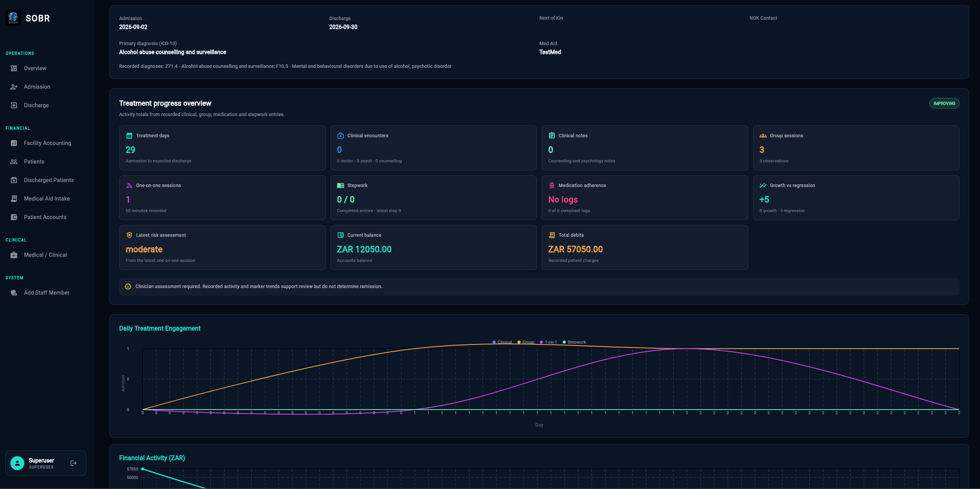Click the Medical / Clinical briefcase icon

tap(14, 255)
